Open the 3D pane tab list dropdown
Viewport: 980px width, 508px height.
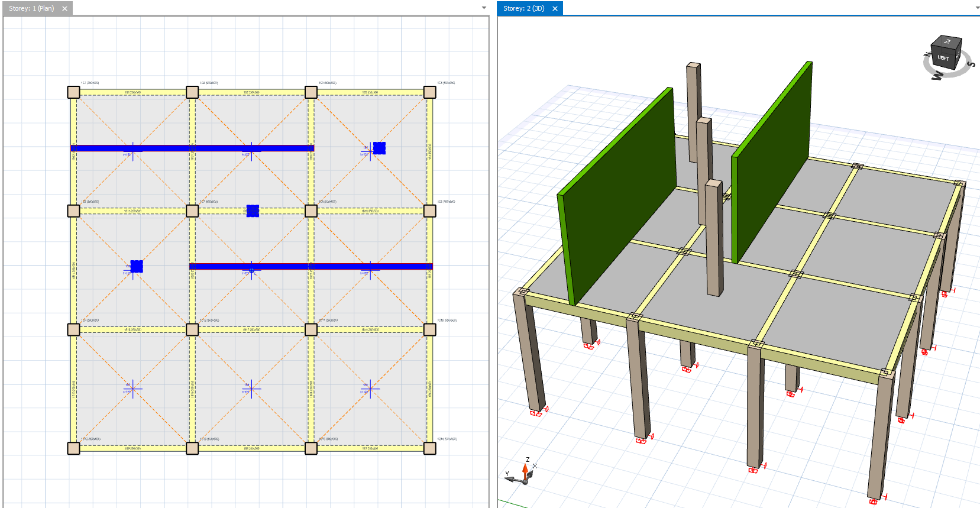(977, 8)
